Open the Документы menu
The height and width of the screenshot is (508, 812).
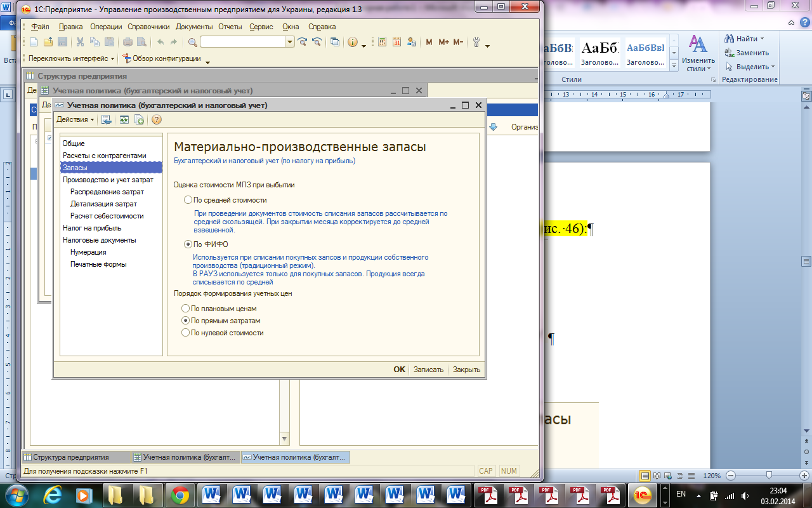point(194,27)
